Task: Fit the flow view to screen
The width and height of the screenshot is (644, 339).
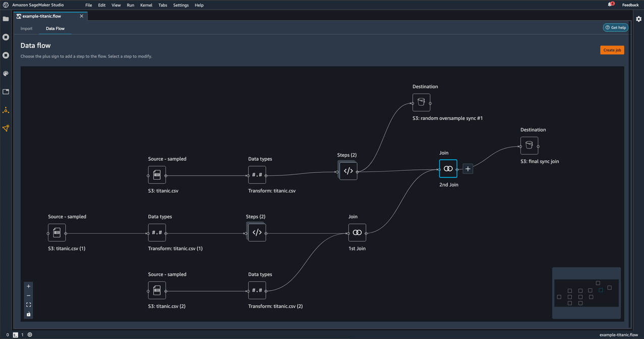Action: tap(28, 305)
